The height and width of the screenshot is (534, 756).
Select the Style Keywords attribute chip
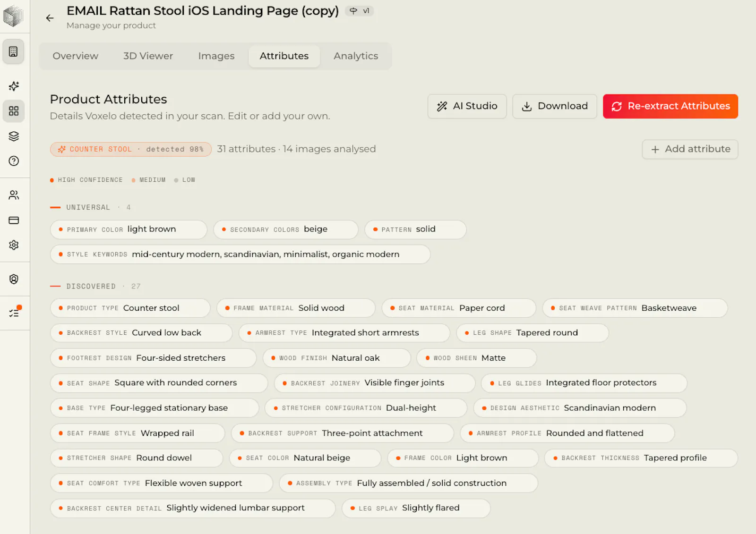pyautogui.click(x=240, y=254)
